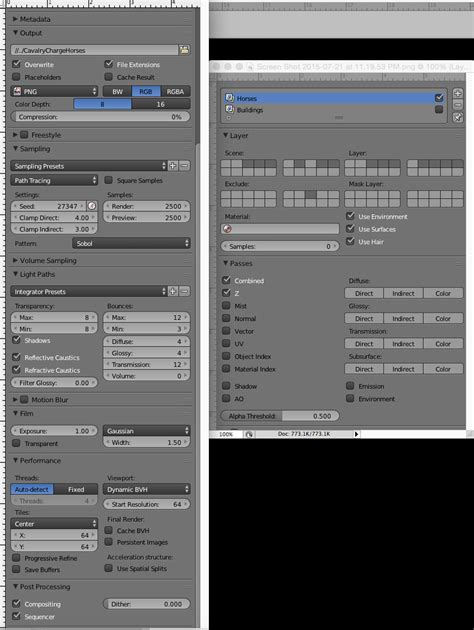Toggle Diffuse Color pass button
The image size is (474, 630).
point(443,293)
